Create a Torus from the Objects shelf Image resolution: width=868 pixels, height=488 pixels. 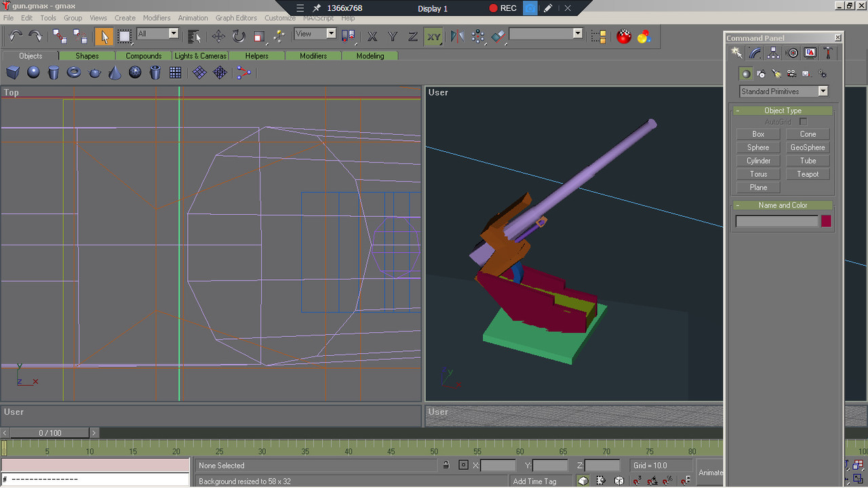click(x=74, y=73)
